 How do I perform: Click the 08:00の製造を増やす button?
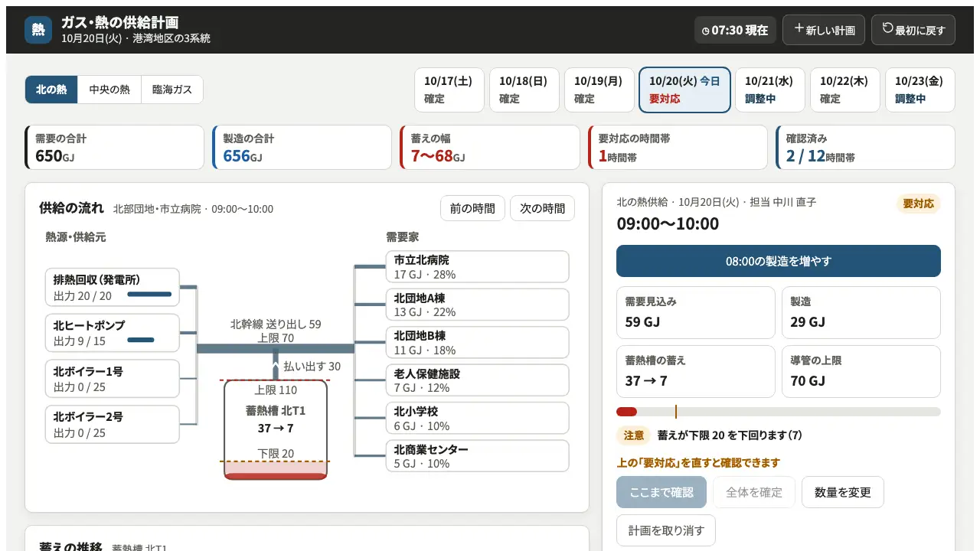tap(779, 261)
